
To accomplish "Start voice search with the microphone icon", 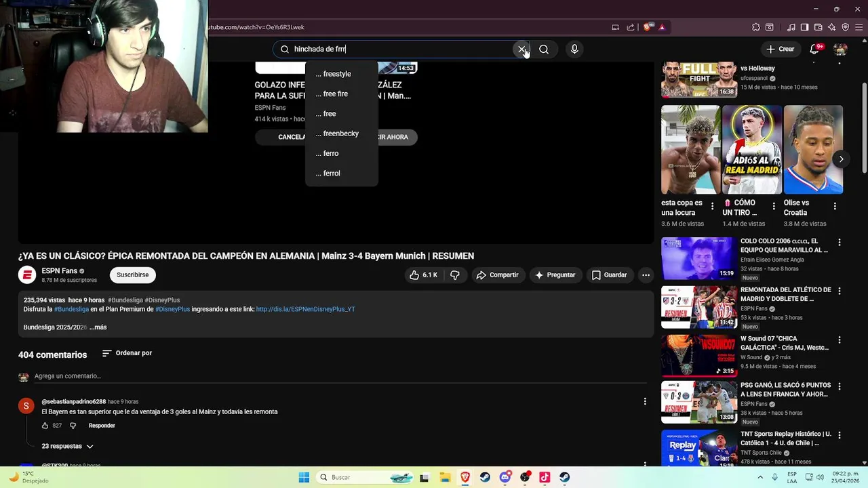I will pos(574,49).
